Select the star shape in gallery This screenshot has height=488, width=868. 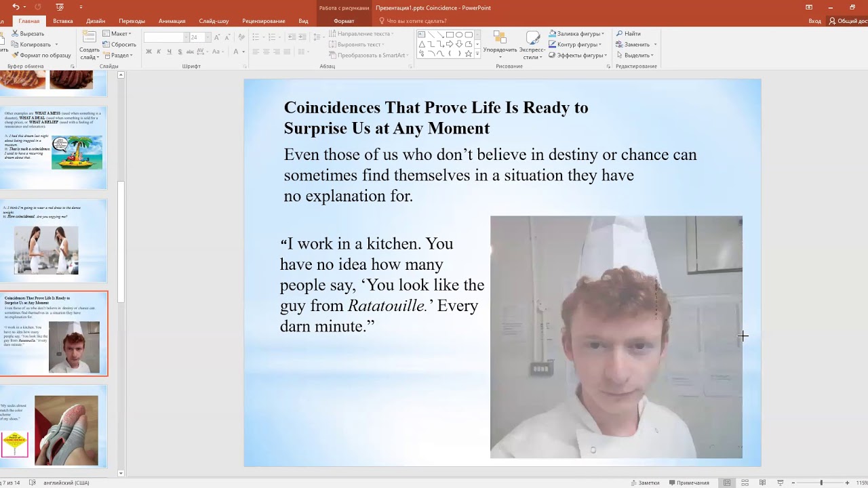tap(469, 54)
